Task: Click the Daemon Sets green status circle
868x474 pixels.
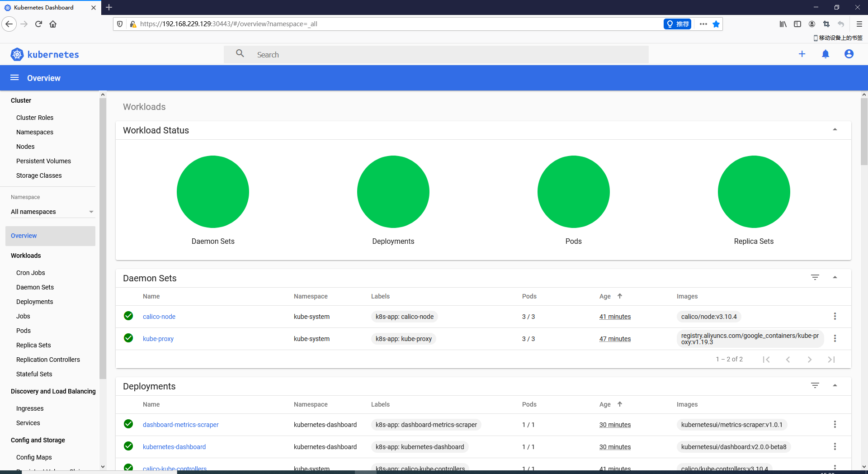Action: [x=213, y=192]
